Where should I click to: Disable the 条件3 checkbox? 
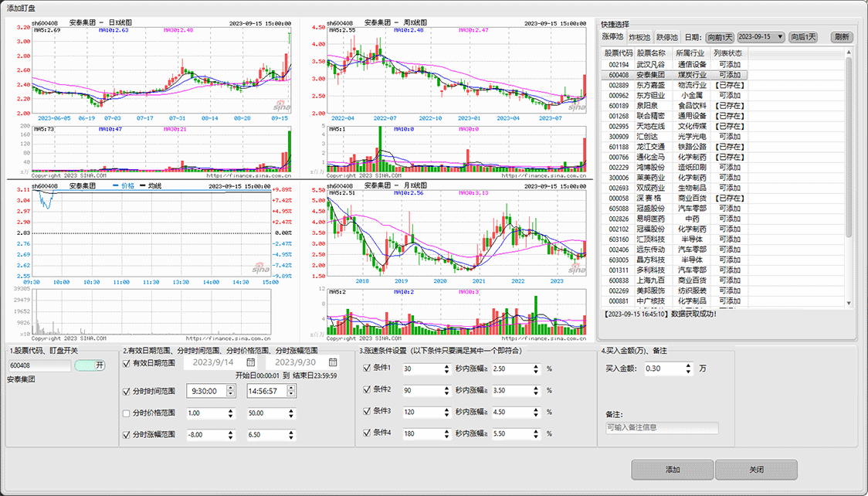(367, 411)
